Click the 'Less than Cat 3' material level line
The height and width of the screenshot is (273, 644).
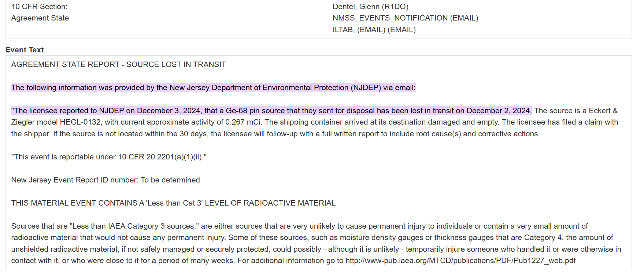(x=173, y=203)
